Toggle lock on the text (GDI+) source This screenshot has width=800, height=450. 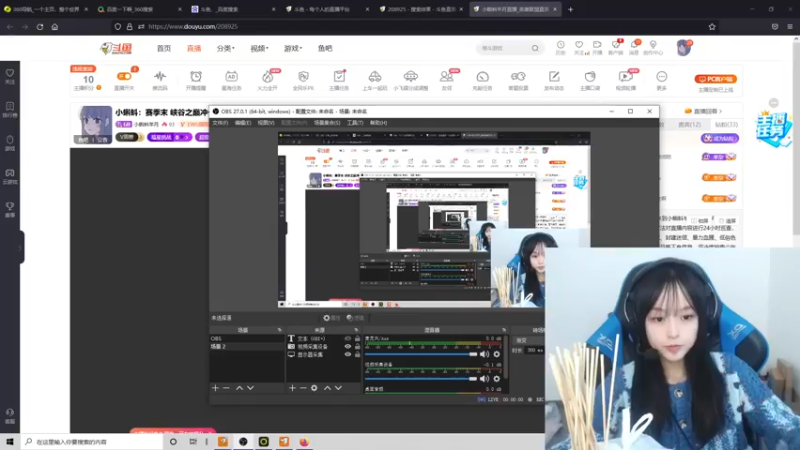coord(357,339)
